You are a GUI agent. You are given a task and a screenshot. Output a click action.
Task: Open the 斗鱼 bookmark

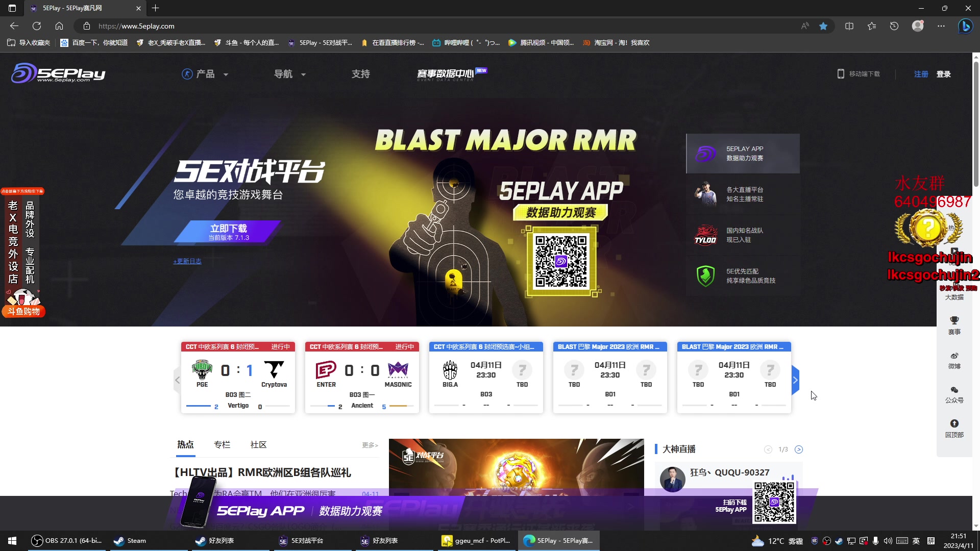click(x=247, y=43)
